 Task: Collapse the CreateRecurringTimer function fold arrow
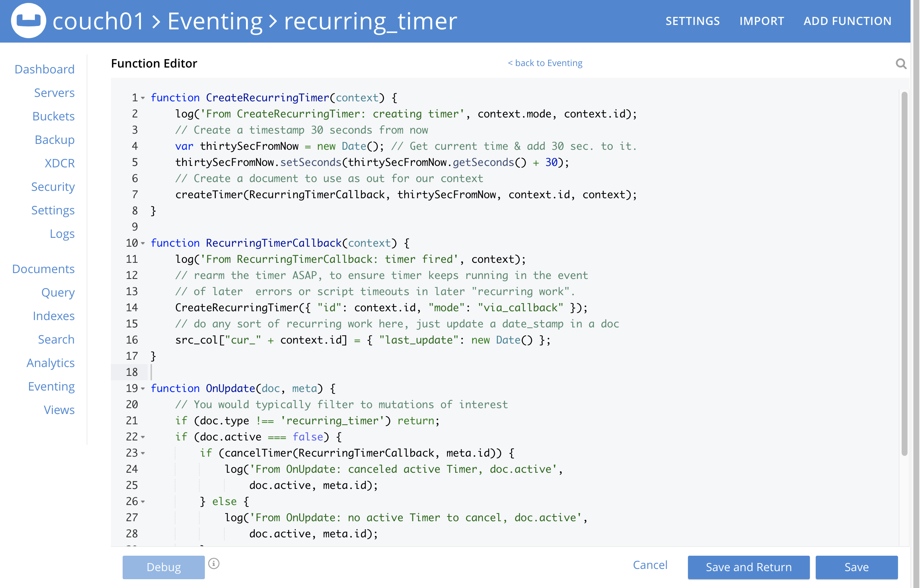pos(142,98)
